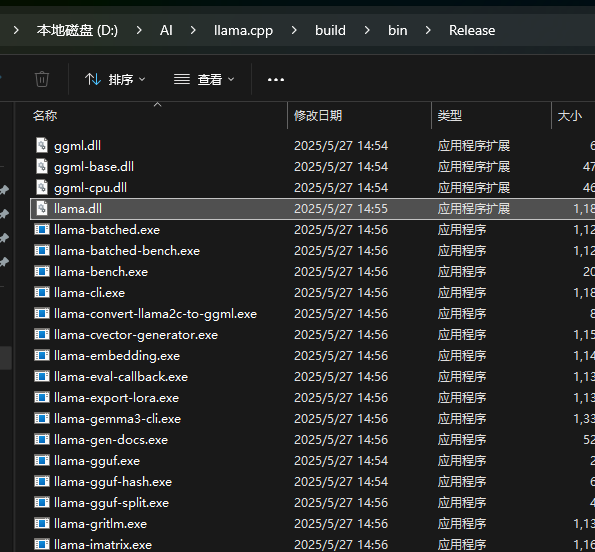Viewport: 595px width, 552px height.
Task: Select llama-gguf-hash.exe application icon
Action: (x=42, y=482)
